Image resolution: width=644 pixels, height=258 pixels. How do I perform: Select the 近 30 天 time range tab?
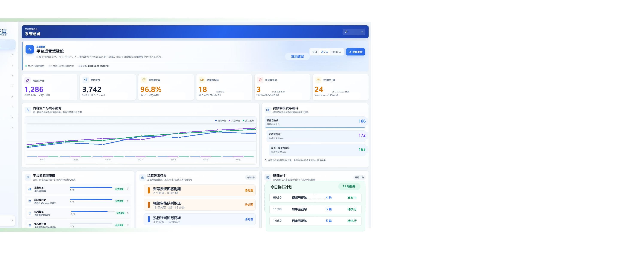(337, 52)
